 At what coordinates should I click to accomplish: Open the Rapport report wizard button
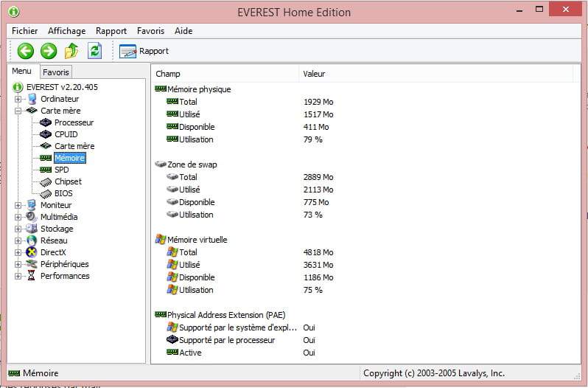point(144,51)
